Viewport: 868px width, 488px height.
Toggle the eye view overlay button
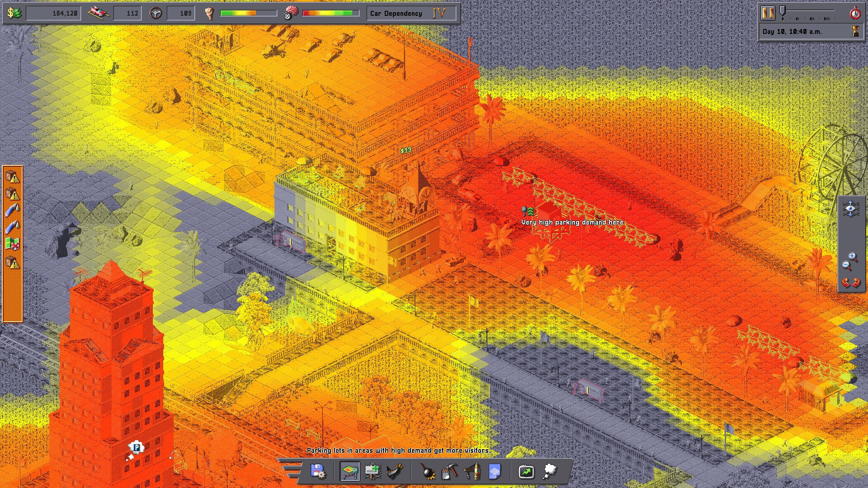(851, 209)
